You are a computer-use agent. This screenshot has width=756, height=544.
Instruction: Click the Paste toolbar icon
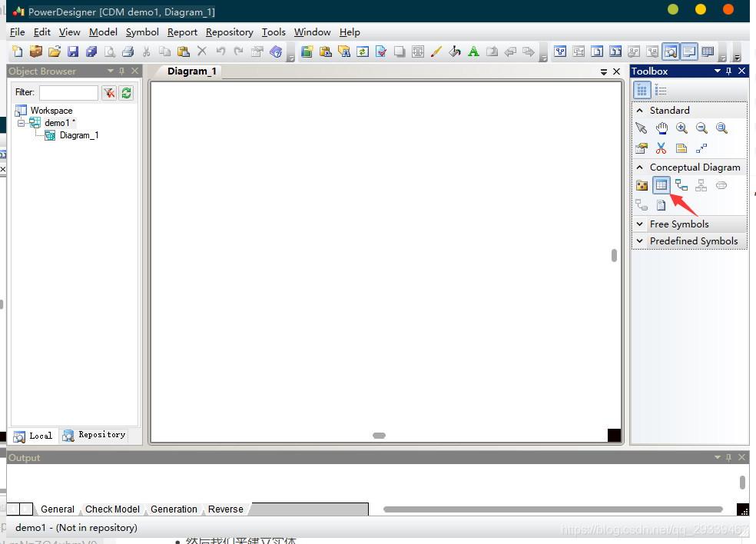(183, 51)
